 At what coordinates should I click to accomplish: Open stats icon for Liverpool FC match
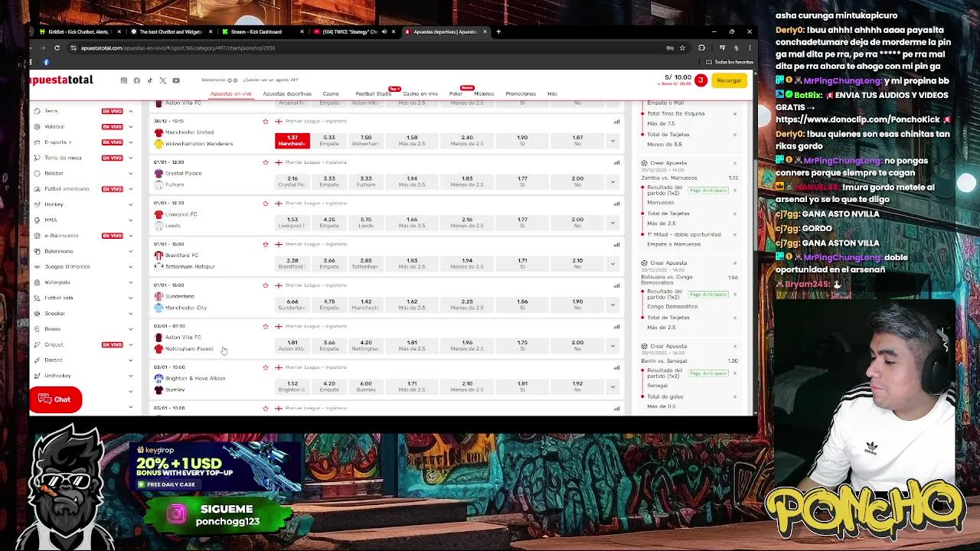616,203
